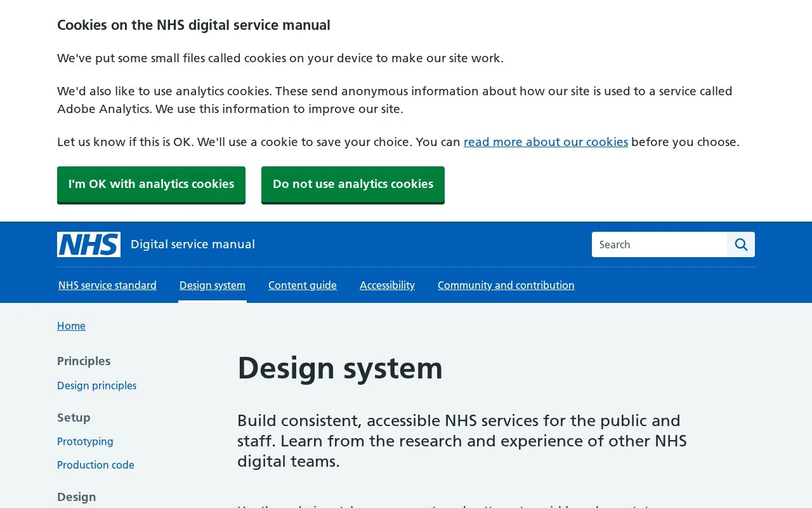
Task: Accept analytics cookies with the I'm OK button
Action: (x=151, y=184)
